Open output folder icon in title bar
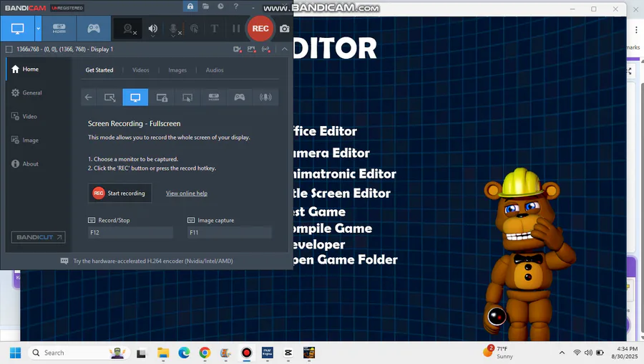Image resolution: width=644 pixels, height=364 pixels. pos(206,6)
